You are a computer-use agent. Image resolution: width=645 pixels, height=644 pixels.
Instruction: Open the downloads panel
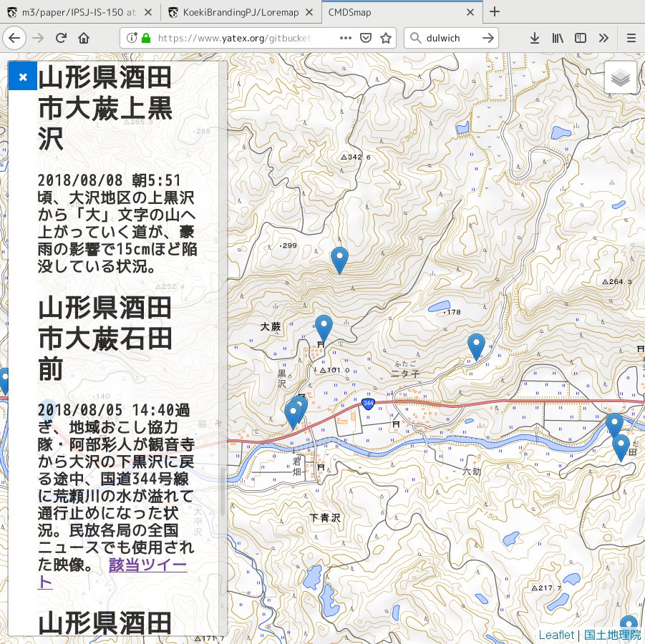(534, 39)
